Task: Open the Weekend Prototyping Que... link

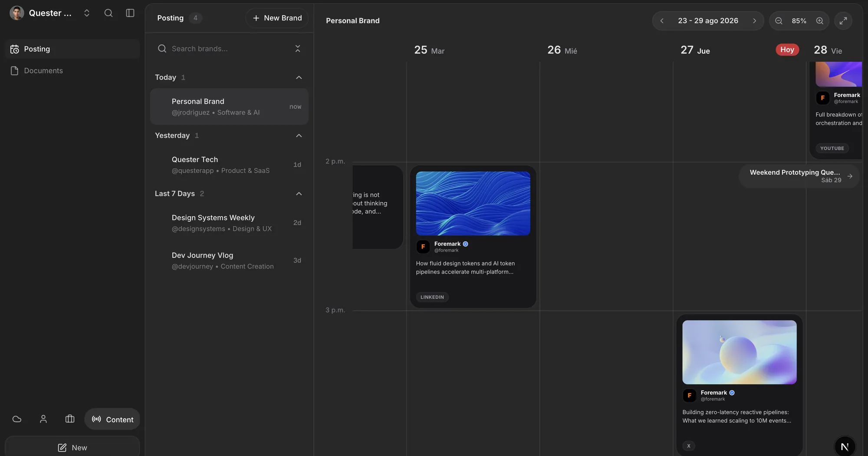Action: click(x=799, y=176)
